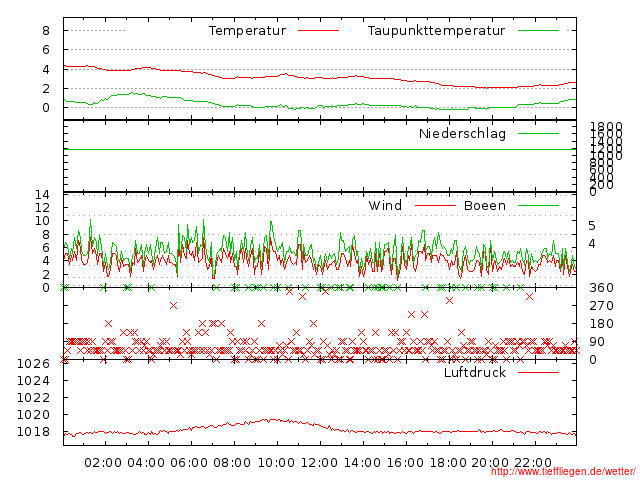The image size is (640, 480).
Task: Click the Niederschlag legend label
Action: click(462, 133)
